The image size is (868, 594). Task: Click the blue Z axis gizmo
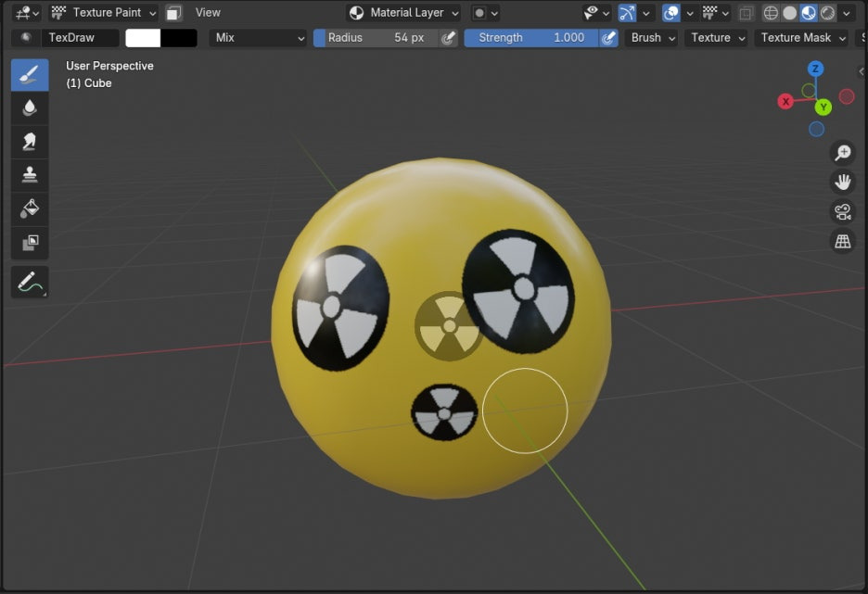pyautogui.click(x=815, y=69)
